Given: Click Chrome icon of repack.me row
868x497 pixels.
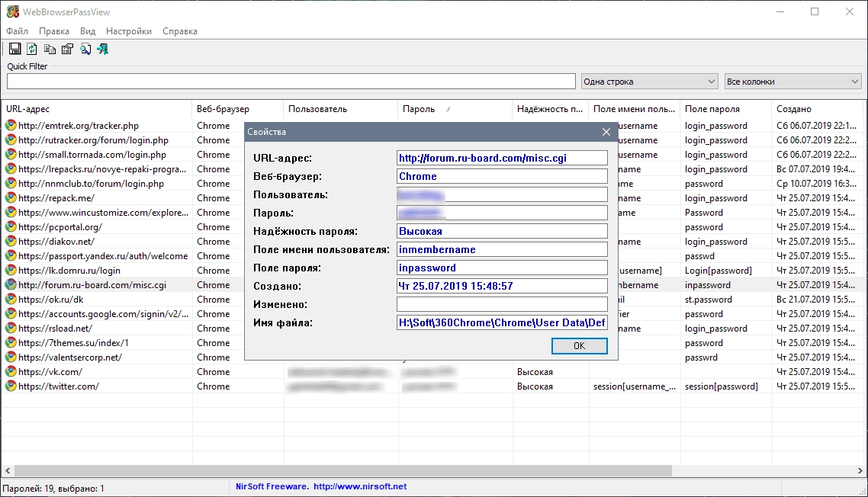Looking at the screenshot, I should (x=11, y=197).
